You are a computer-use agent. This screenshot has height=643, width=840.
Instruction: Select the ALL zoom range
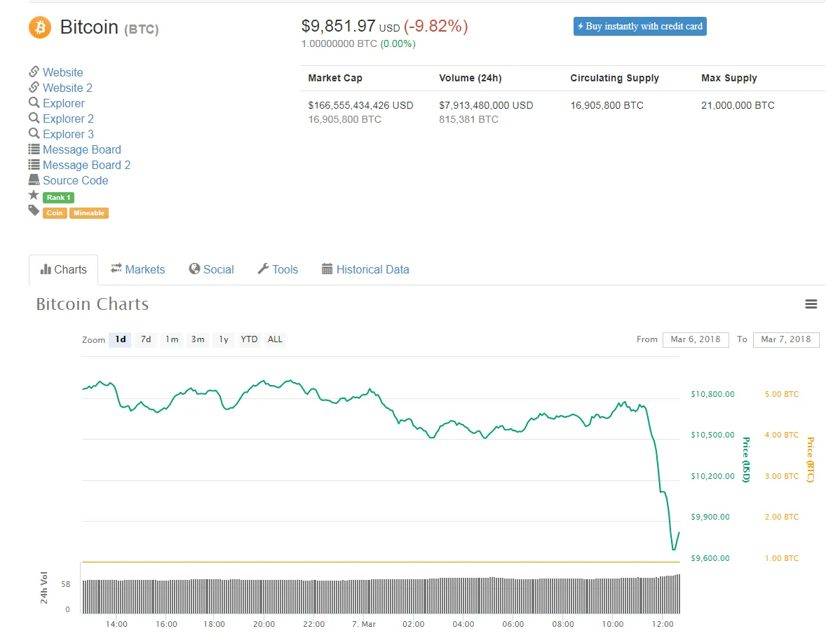(x=275, y=339)
